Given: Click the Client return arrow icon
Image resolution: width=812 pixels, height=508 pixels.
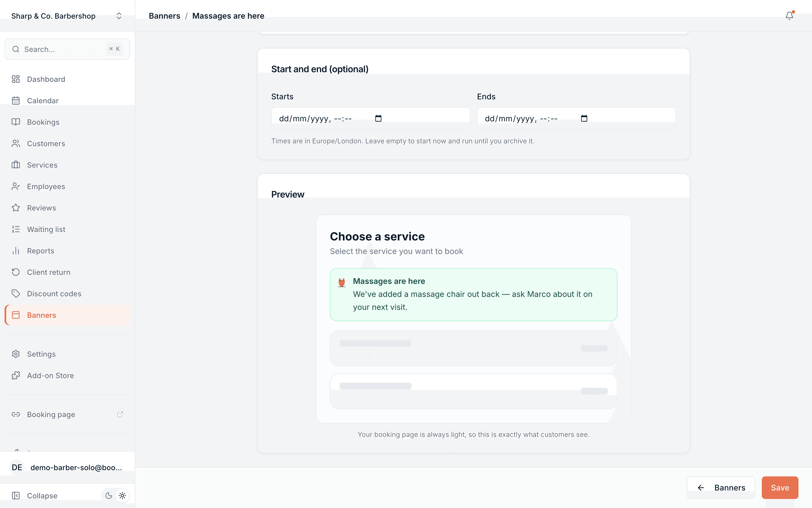Looking at the screenshot, I should pyautogui.click(x=16, y=272).
